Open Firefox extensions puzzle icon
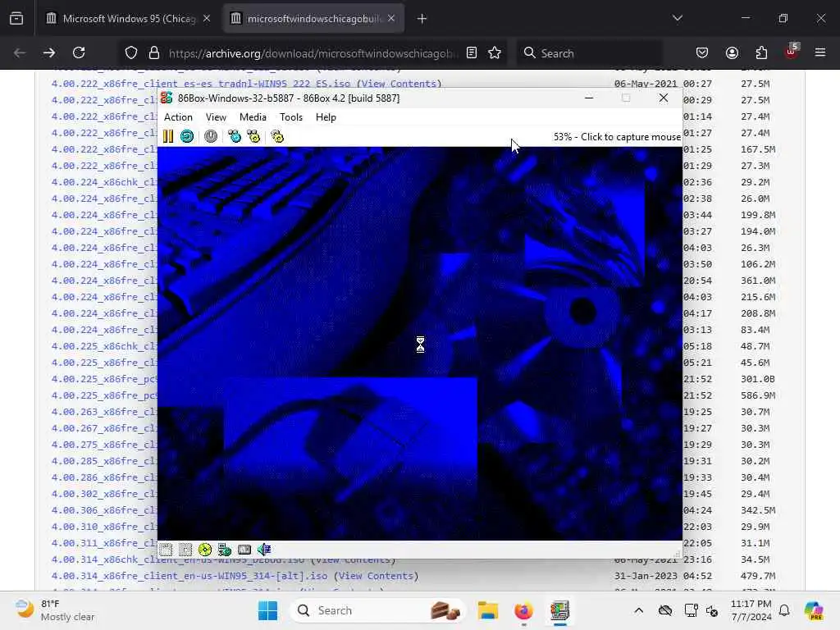The height and width of the screenshot is (630, 840). pos(761,52)
